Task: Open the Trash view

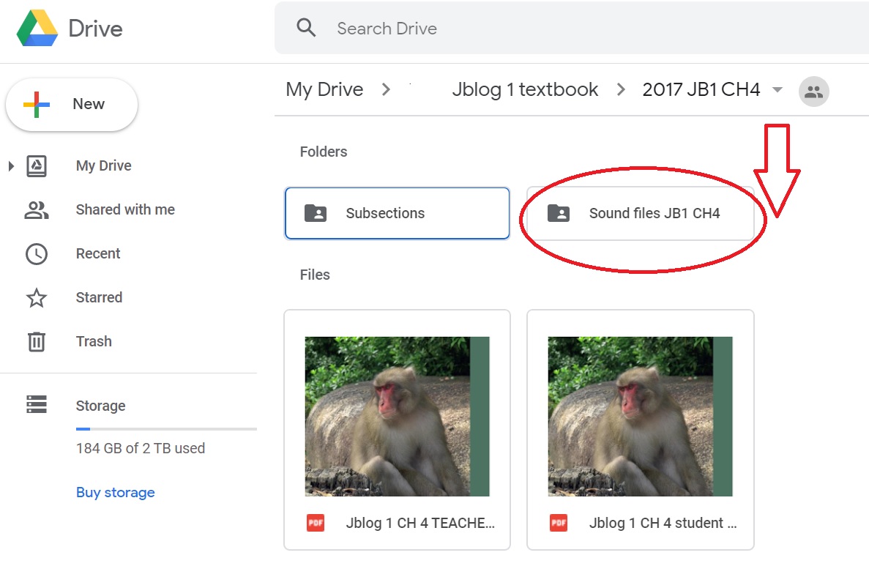Action: (94, 341)
